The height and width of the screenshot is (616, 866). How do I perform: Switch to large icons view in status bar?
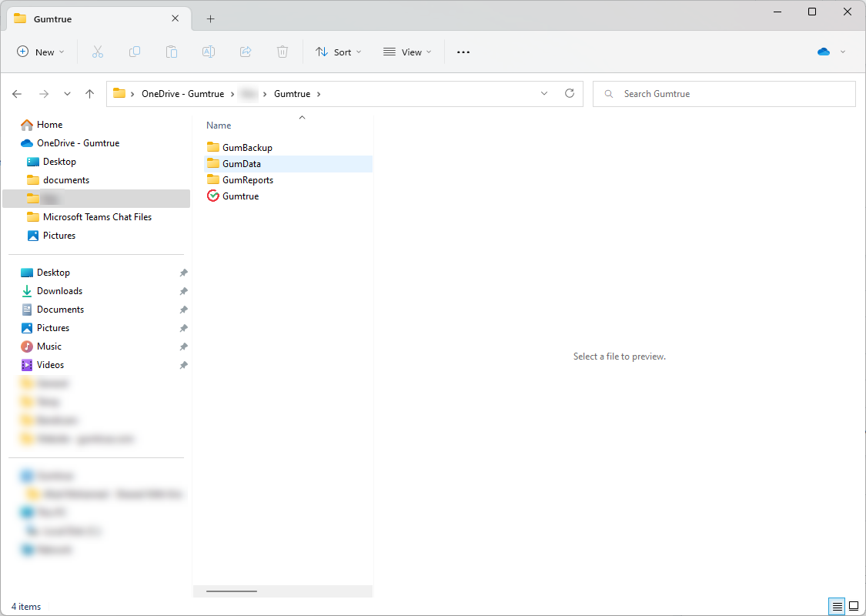pyautogui.click(x=854, y=607)
